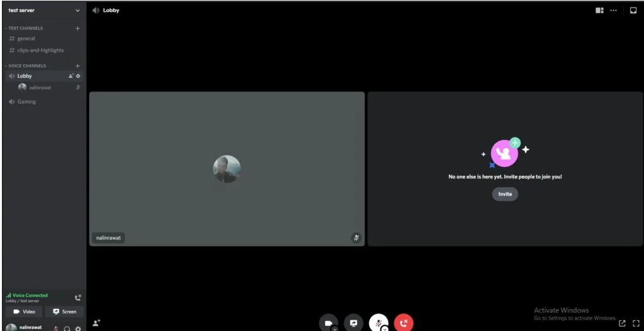Collapse the Voice Channels category
644x331 pixels.
pyautogui.click(x=26, y=66)
